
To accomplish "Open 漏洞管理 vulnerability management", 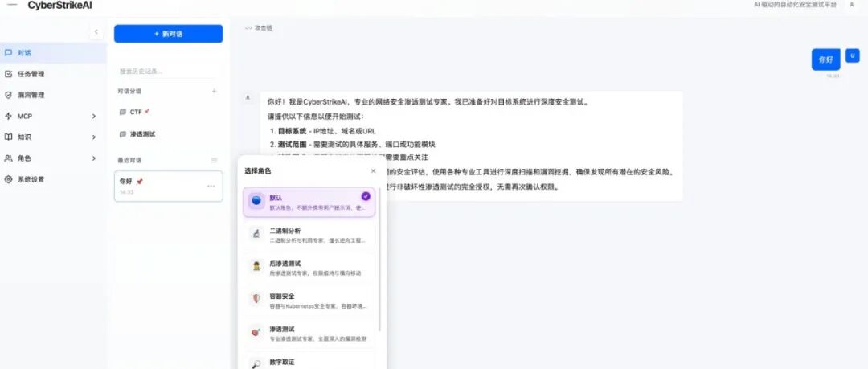I will [x=53, y=95].
